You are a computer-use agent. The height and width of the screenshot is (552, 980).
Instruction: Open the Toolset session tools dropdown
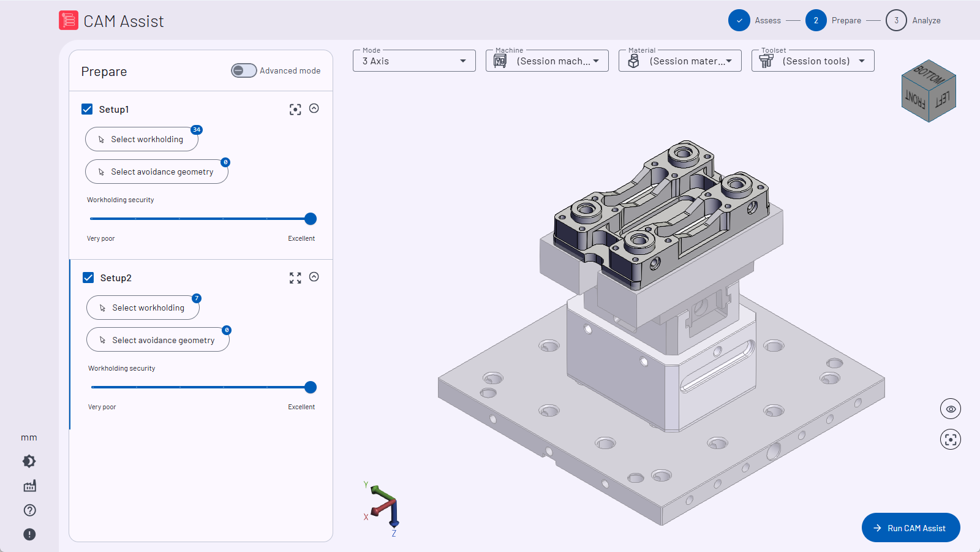pos(813,61)
